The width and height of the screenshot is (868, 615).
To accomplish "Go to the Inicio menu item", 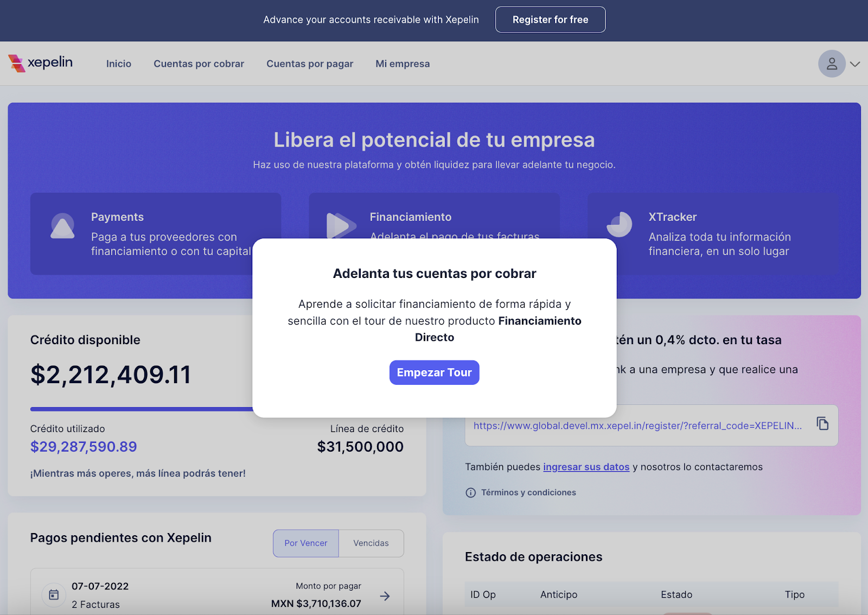I will [x=119, y=64].
